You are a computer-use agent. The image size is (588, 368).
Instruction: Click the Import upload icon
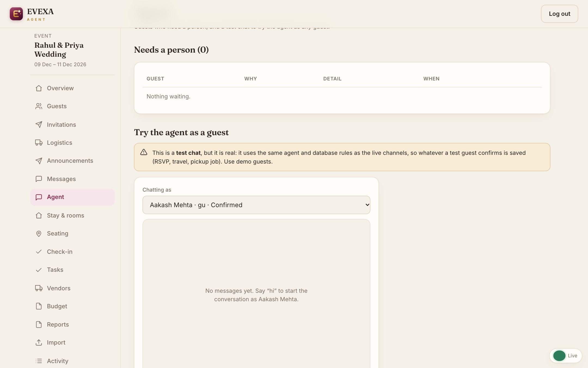[x=39, y=342]
